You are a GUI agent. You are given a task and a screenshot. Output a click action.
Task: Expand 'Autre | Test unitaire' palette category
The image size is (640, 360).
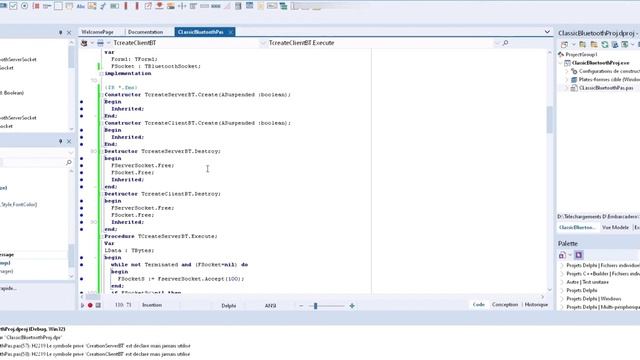(562, 282)
